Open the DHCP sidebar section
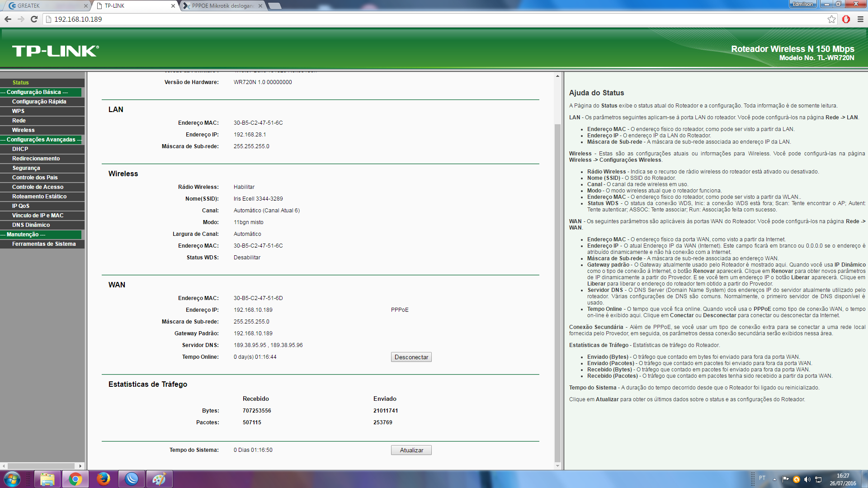 point(20,149)
